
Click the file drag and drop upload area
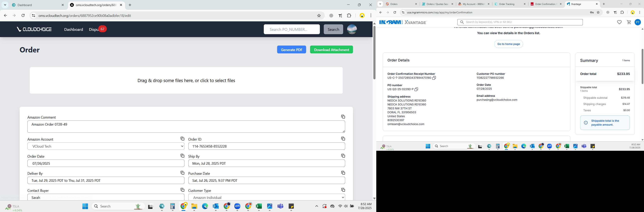186,80
